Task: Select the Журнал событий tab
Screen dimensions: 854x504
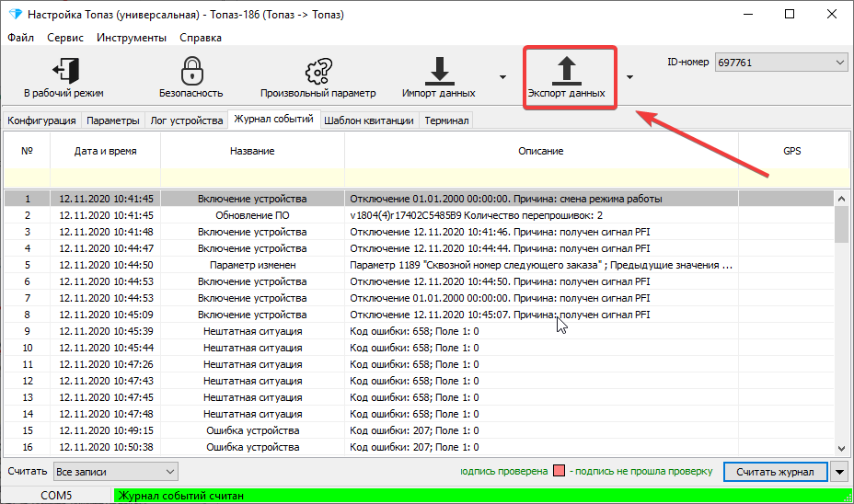Action: tap(273, 119)
